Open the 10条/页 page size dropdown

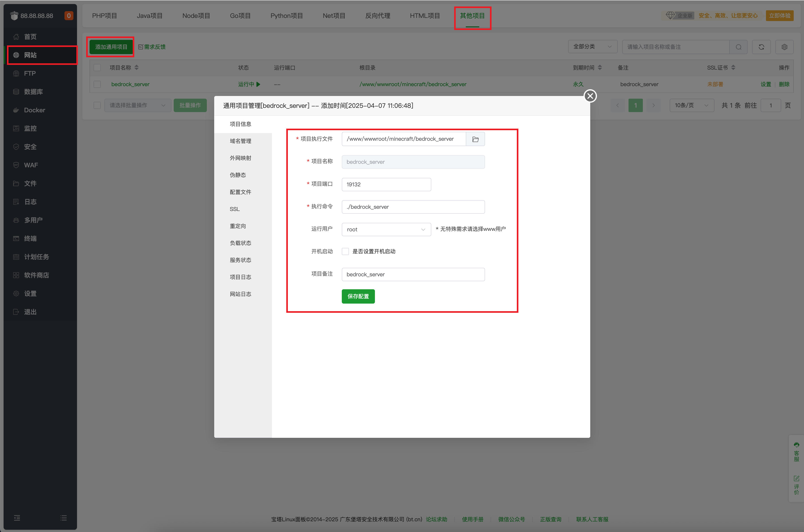(x=692, y=105)
